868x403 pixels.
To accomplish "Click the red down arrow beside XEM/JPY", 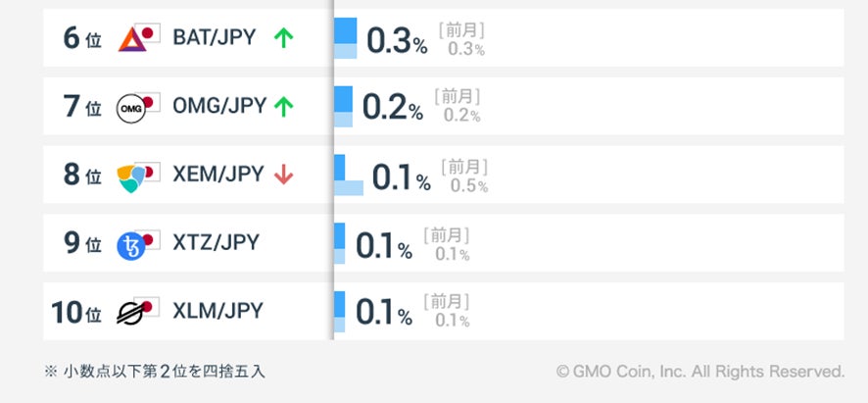I will pos(284,175).
